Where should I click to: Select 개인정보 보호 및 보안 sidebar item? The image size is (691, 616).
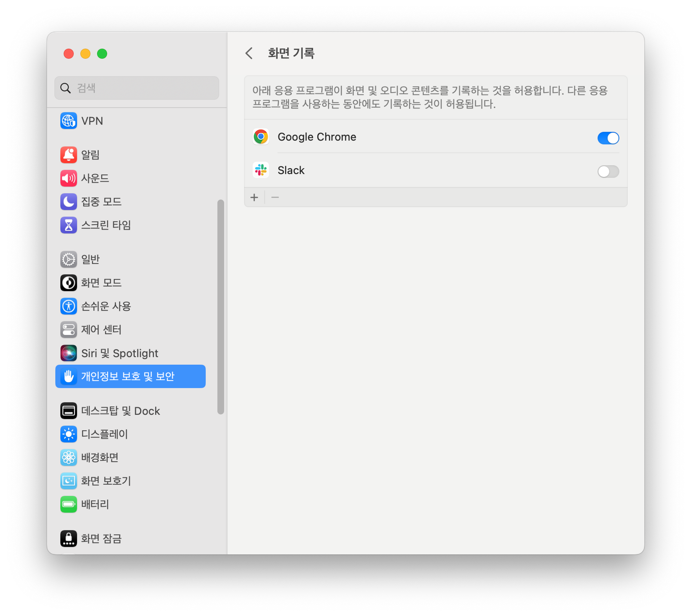130,376
